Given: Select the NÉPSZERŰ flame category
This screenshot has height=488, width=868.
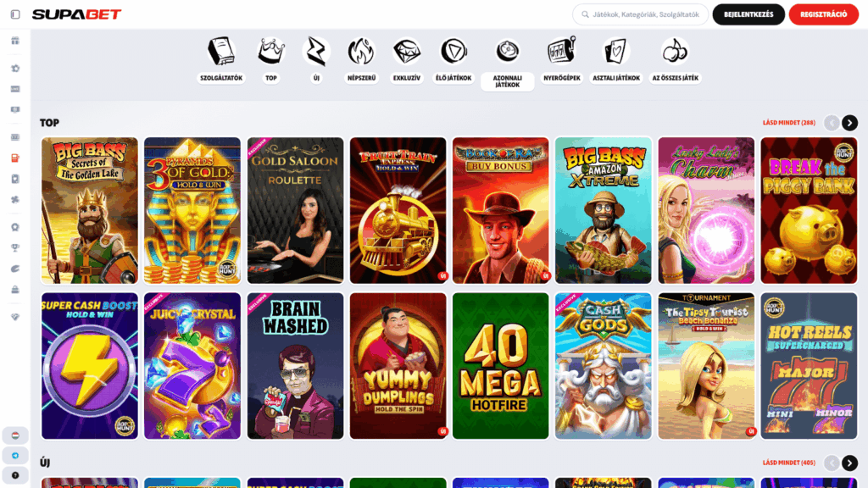Looking at the screenshot, I should (x=361, y=60).
